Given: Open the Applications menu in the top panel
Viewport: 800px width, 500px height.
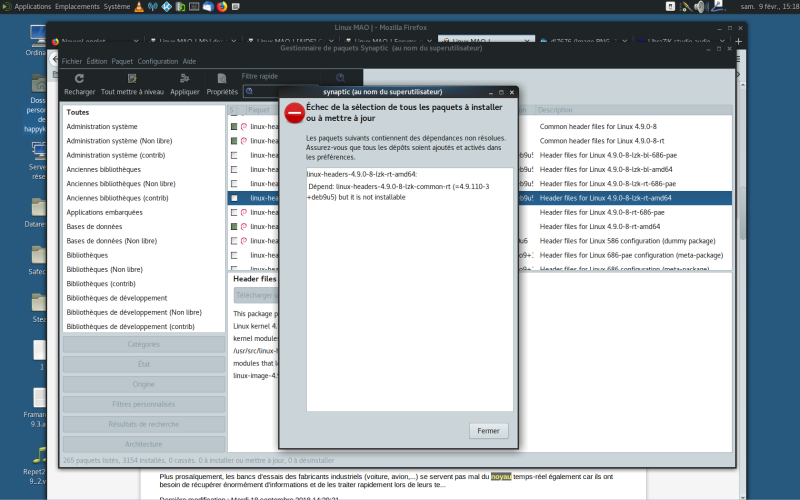Looking at the screenshot, I should (32, 7).
